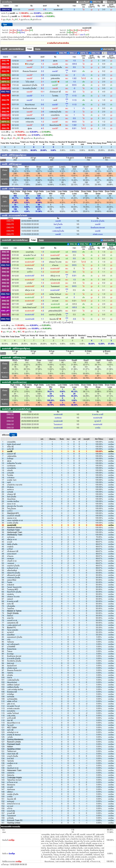This screenshot has height=868, width=116.
Task: Select the Total tab next to Away
Action: [33, 240]
